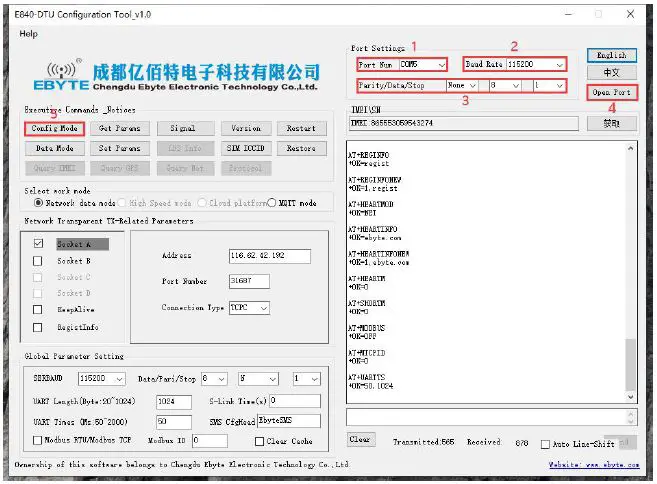Close the configuration tool window
This screenshot has height=484, width=657.
(x=630, y=14)
